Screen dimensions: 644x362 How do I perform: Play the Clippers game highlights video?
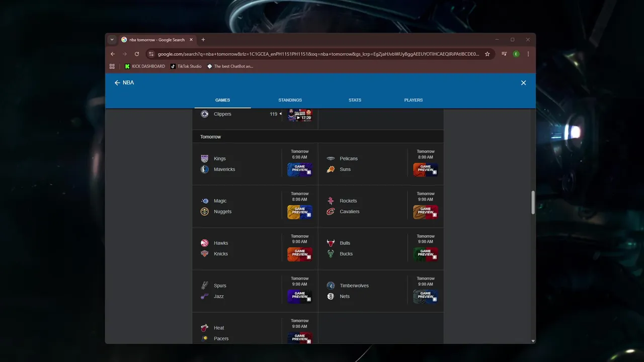point(300,115)
